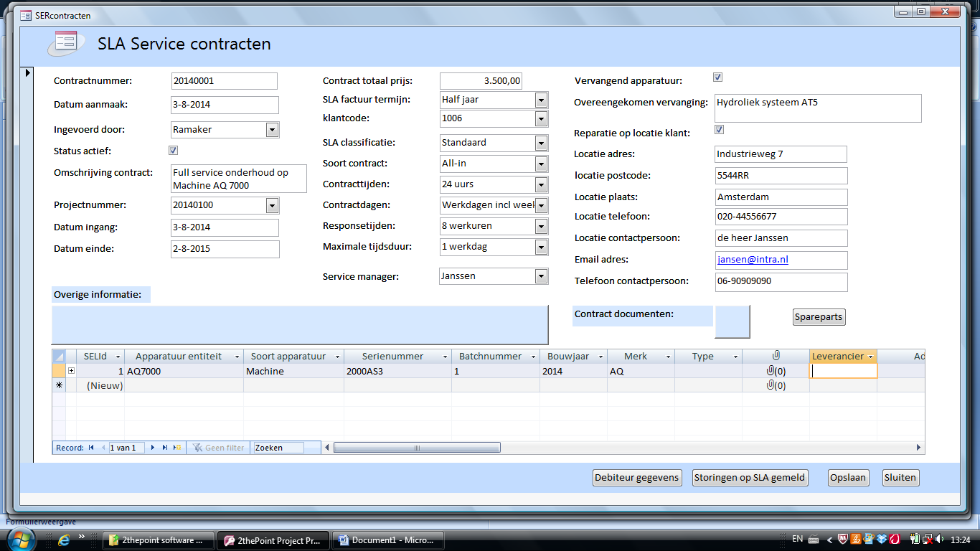Go to previous record in navigator
The image size is (980, 551).
(x=103, y=448)
